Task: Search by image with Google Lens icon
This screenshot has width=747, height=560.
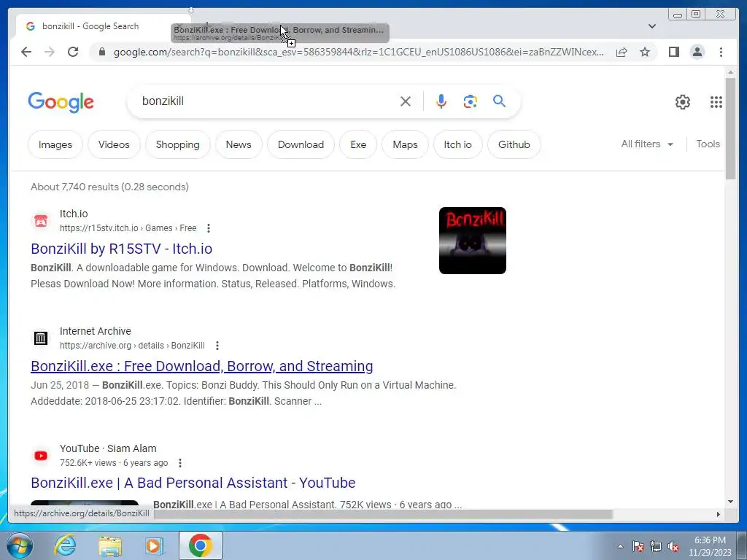Action: 471,101
